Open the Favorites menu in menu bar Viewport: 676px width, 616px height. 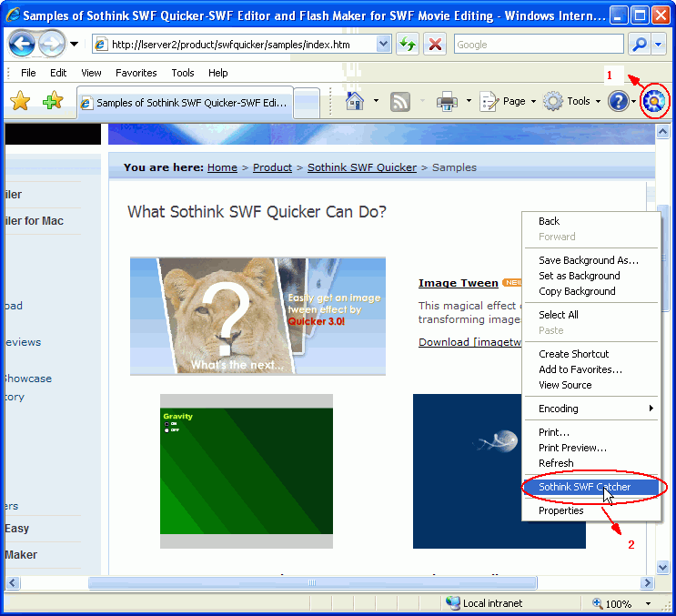click(136, 73)
